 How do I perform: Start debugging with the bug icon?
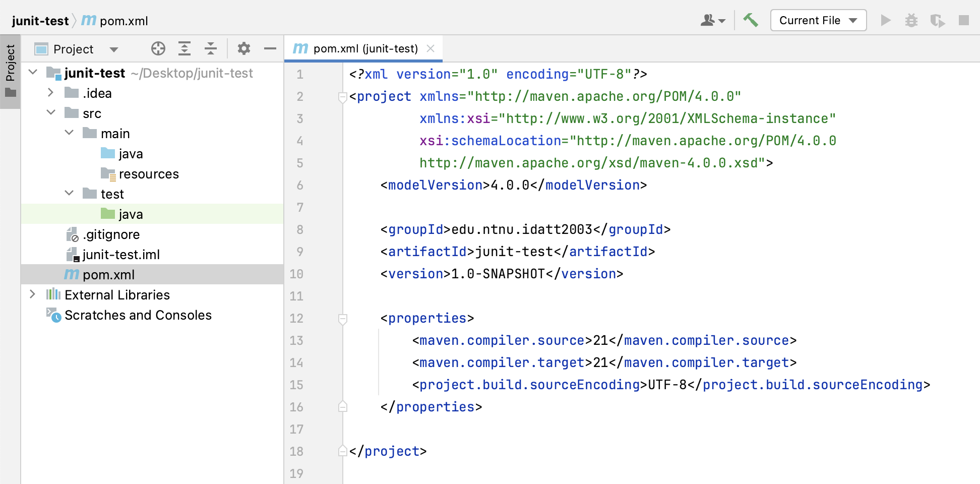click(x=911, y=20)
